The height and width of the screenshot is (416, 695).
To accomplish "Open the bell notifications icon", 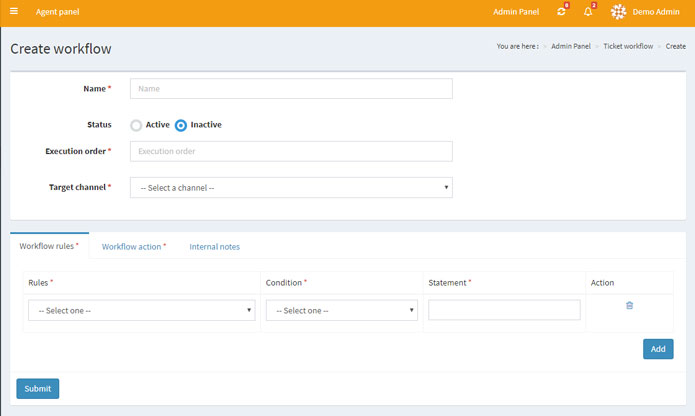I will pyautogui.click(x=588, y=12).
